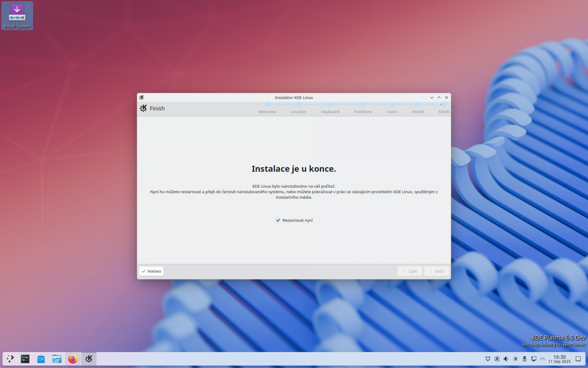Open Dolphin file manager from taskbar
Viewport: 588px width, 368px height.
pos(57,359)
